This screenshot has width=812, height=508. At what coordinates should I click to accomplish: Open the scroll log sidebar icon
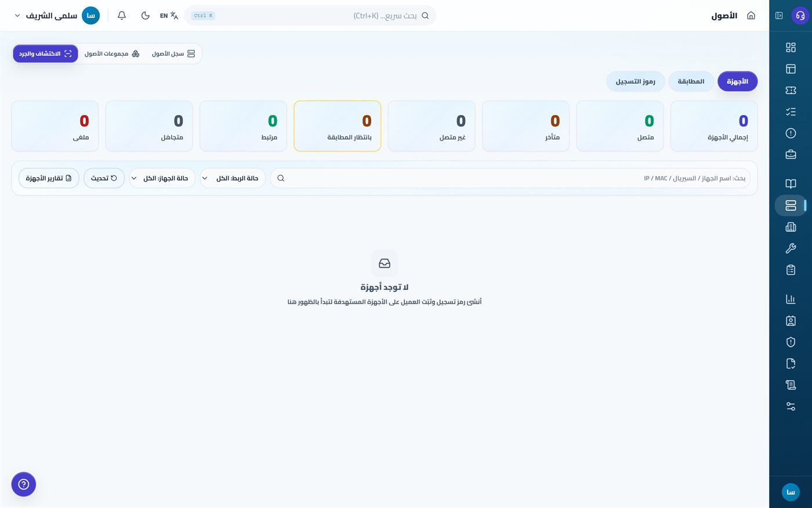(791, 385)
